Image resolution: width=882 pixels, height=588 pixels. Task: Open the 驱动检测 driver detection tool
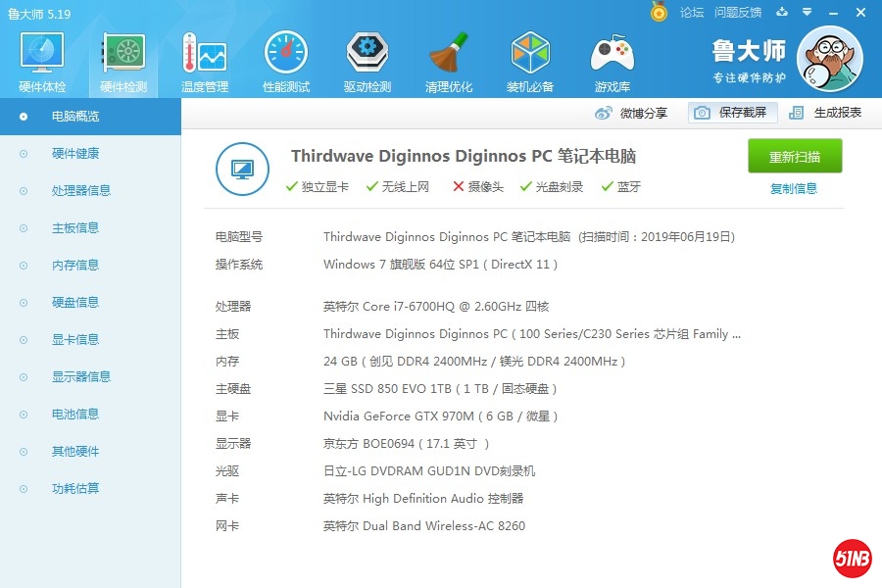(x=367, y=59)
